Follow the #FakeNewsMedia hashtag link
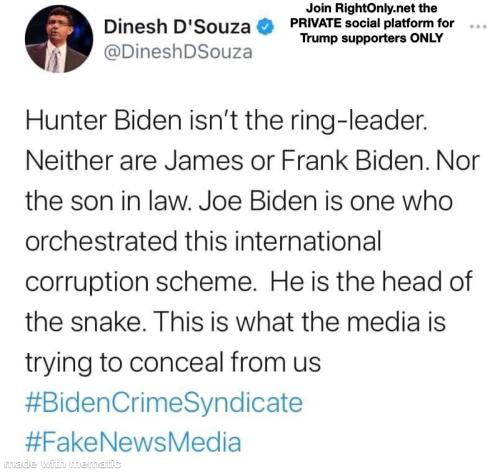Image resolution: width=500 pixels, height=472 pixels. [x=133, y=442]
